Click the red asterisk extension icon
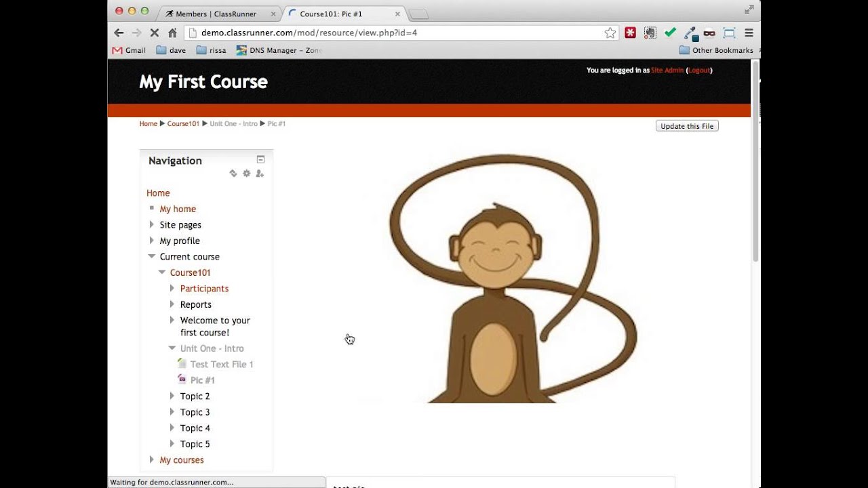Screen dimensions: 868x488 click(631, 33)
